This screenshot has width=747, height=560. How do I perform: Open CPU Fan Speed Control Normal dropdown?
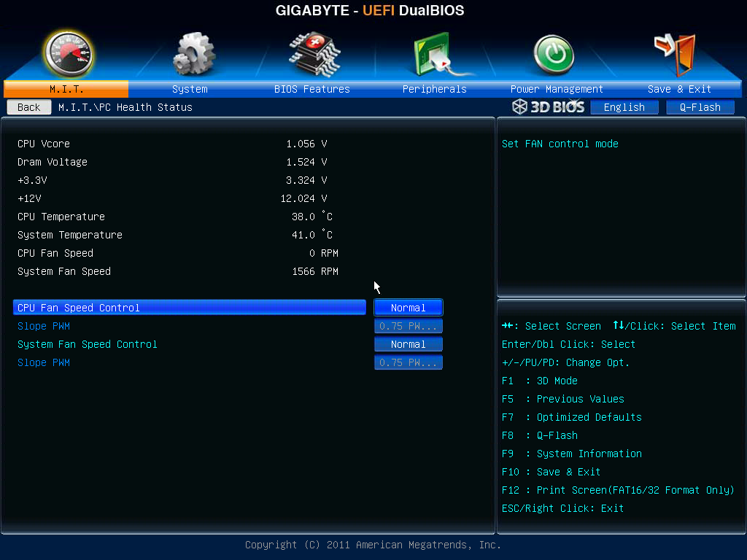click(409, 308)
